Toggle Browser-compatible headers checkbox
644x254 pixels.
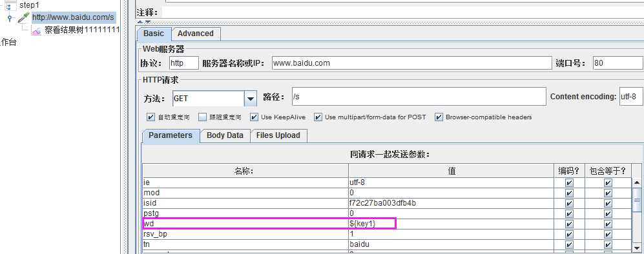pyautogui.click(x=439, y=117)
